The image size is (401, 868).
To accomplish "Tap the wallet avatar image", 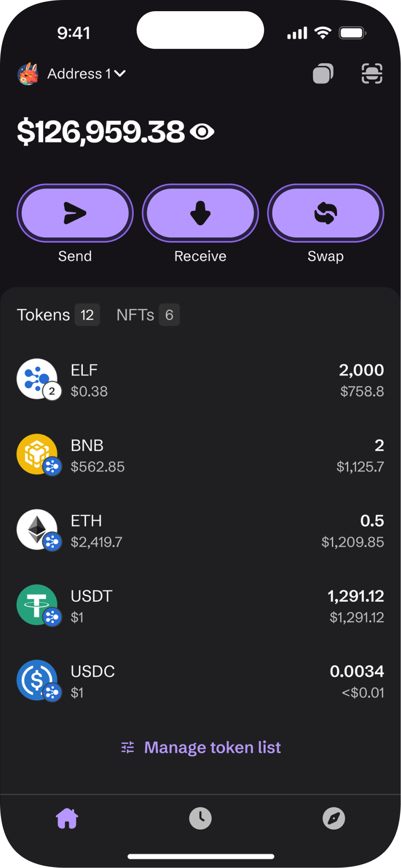I will 28,74.
